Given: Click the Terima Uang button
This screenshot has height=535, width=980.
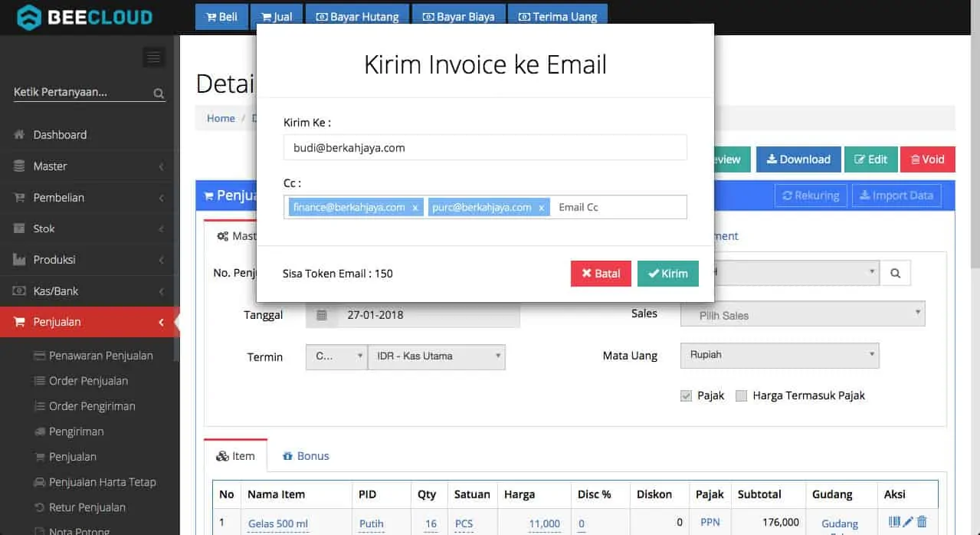Looking at the screenshot, I should pos(558,17).
